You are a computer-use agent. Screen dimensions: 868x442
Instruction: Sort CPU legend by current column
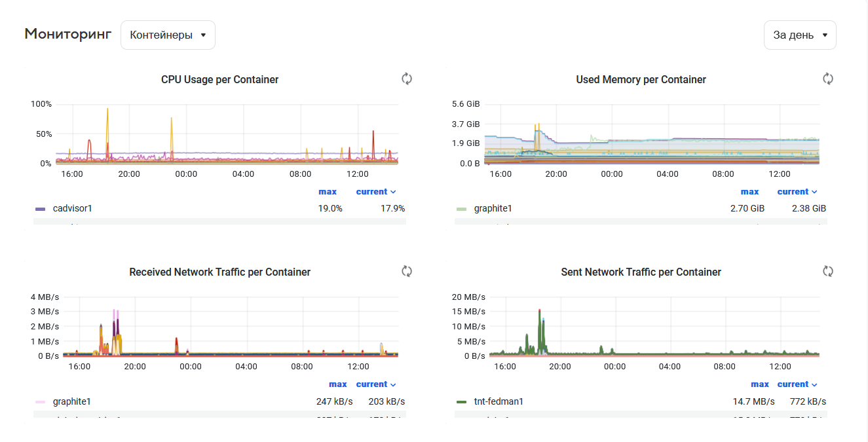[x=375, y=192]
